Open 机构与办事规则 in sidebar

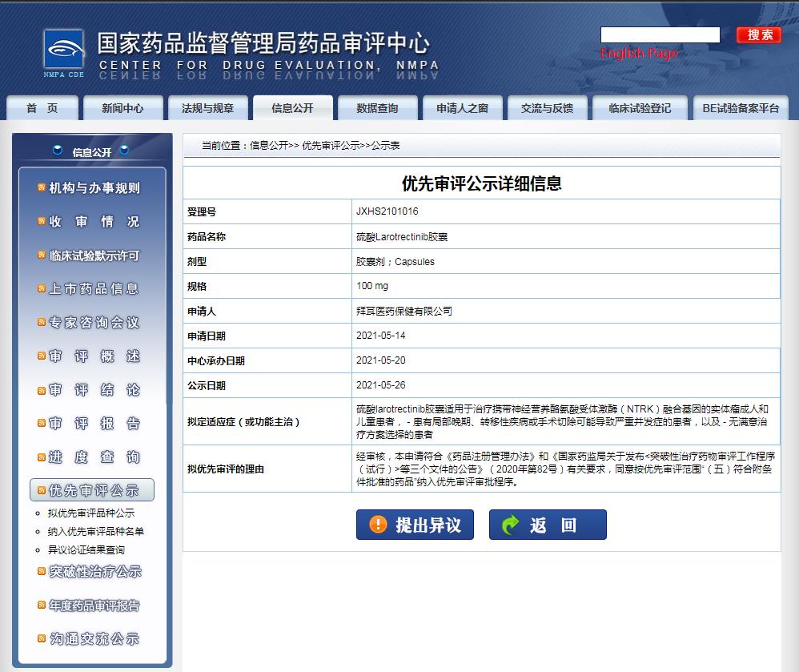94,187
